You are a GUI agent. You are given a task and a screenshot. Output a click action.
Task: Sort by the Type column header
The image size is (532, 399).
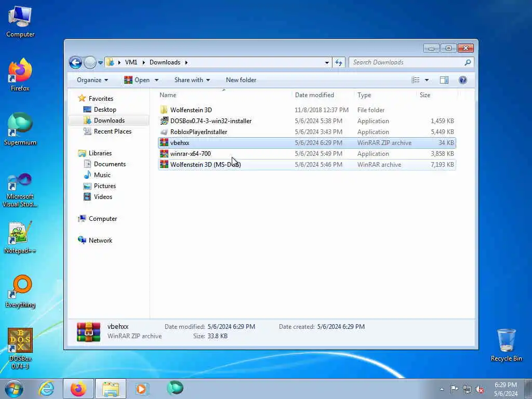[x=385, y=95]
